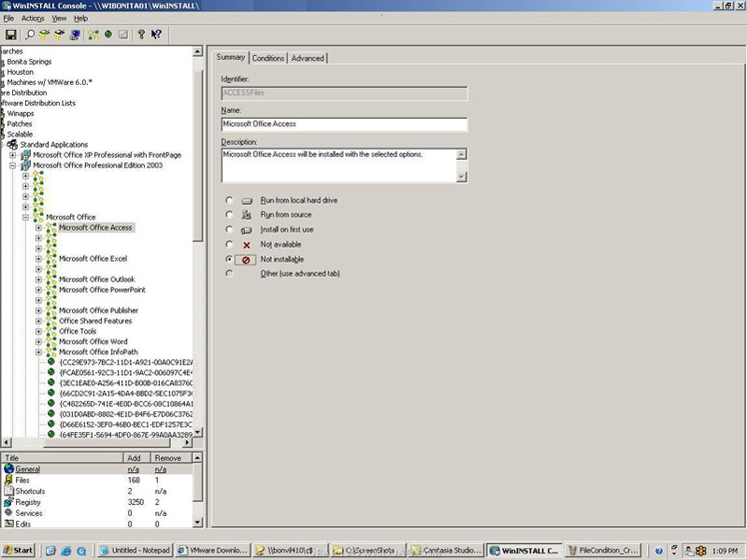Select Run from local hard drive option
The width and height of the screenshot is (747, 560).
229,200
